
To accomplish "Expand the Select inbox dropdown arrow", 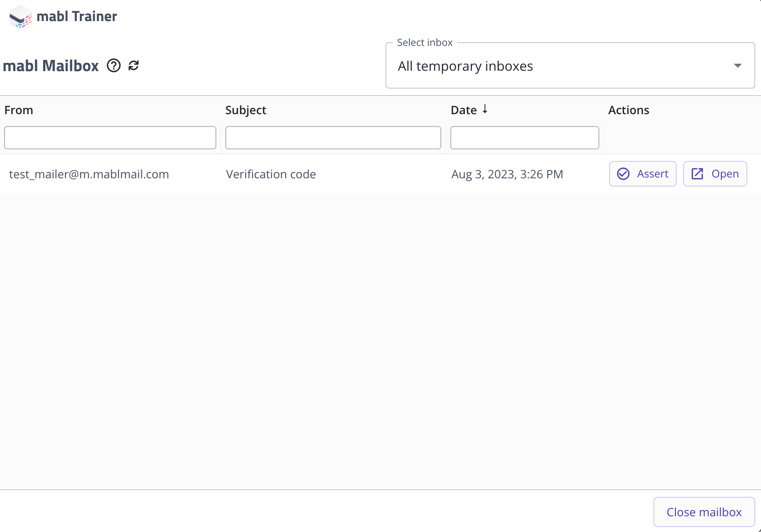I will pos(737,66).
